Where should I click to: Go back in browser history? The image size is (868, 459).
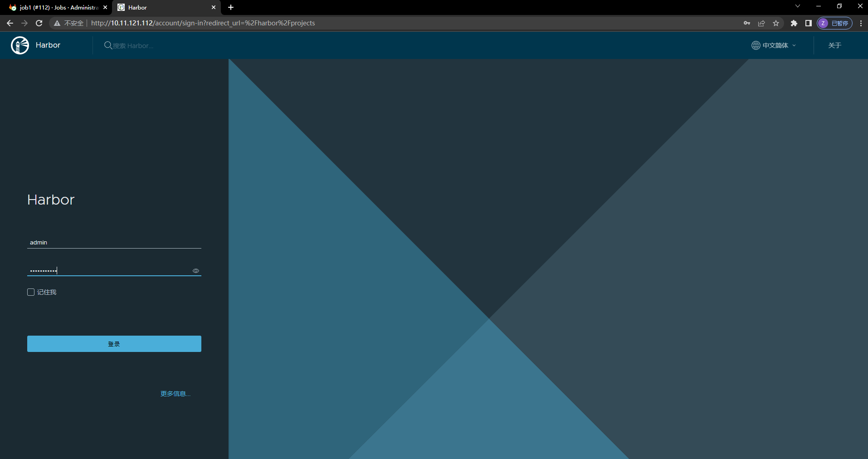tap(10, 23)
